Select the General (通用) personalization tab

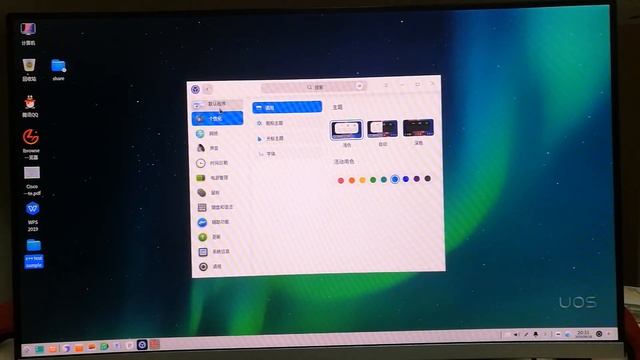(x=287, y=107)
